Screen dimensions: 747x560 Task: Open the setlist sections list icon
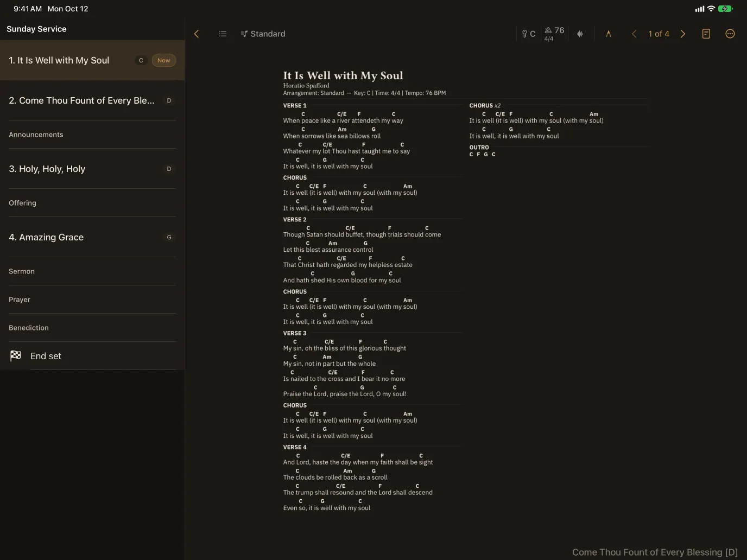coord(223,34)
